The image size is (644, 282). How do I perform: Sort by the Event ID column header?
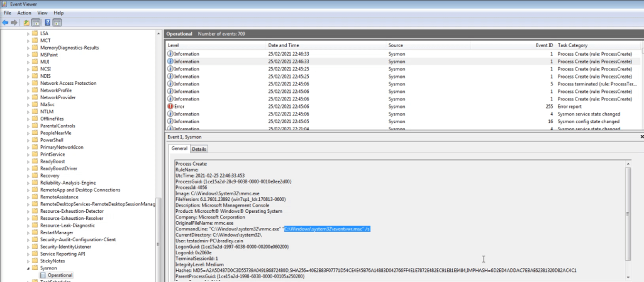click(544, 45)
